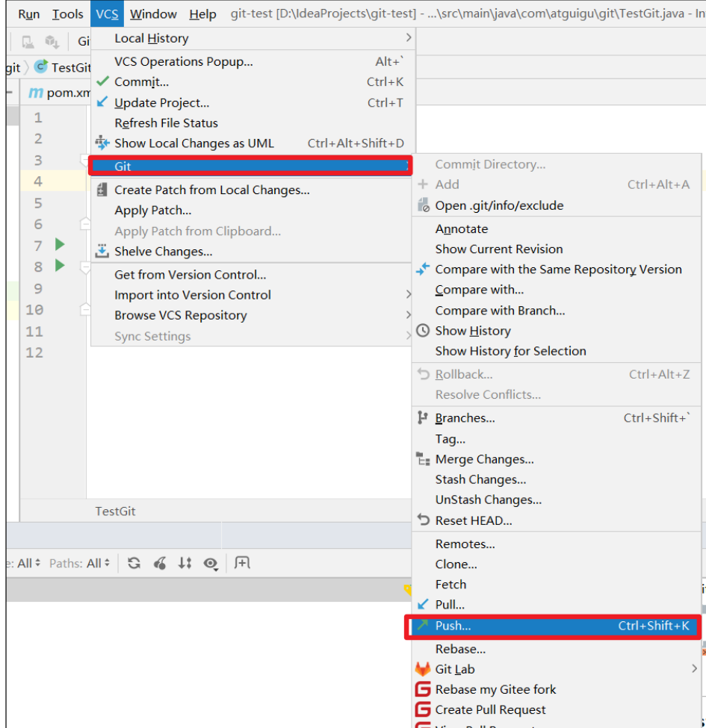Click the refresh log icon
The width and height of the screenshot is (706, 728).
(x=134, y=563)
